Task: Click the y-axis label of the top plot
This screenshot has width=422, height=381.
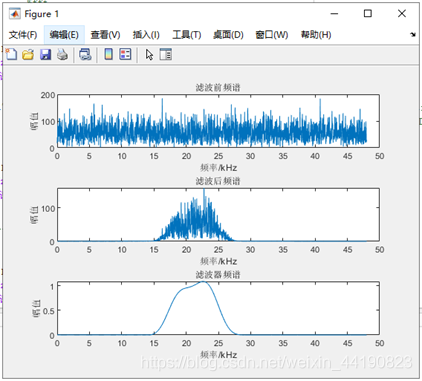Action: tap(34, 122)
